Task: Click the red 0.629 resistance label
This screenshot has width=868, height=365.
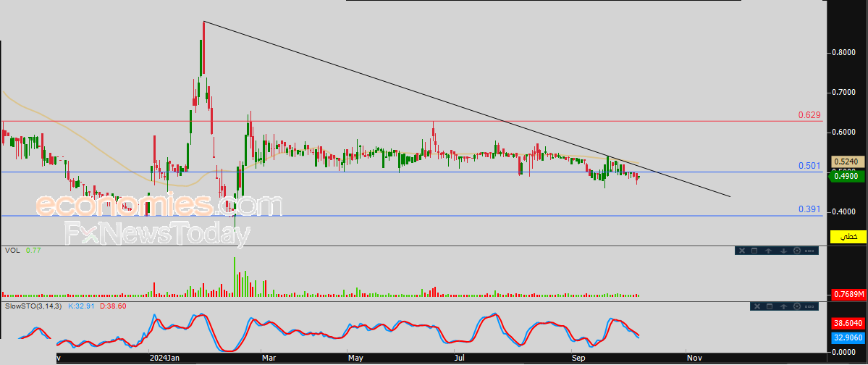Action: click(x=809, y=115)
